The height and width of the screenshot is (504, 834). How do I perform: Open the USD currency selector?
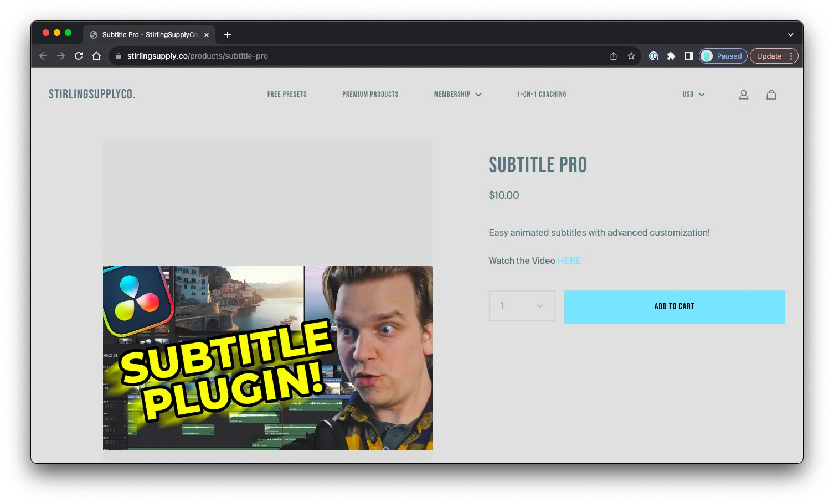click(x=694, y=95)
